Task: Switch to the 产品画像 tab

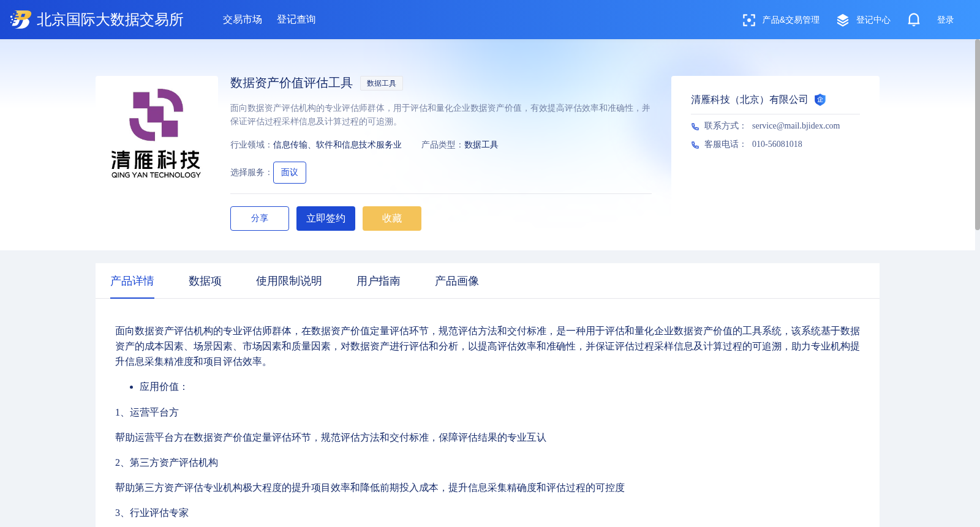Action: coord(457,281)
